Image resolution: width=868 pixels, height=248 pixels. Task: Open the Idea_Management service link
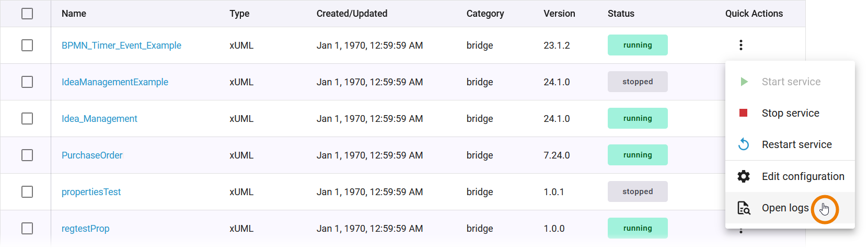coord(99,119)
